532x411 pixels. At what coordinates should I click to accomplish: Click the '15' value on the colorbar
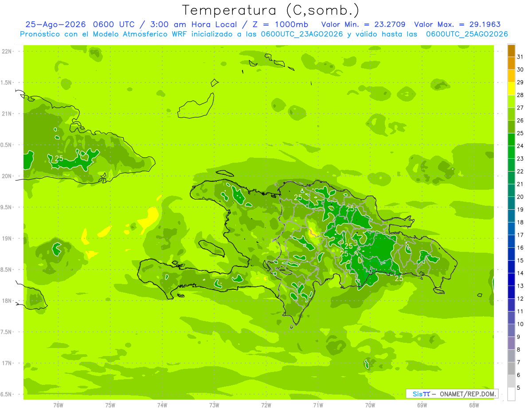click(x=520, y=260)
